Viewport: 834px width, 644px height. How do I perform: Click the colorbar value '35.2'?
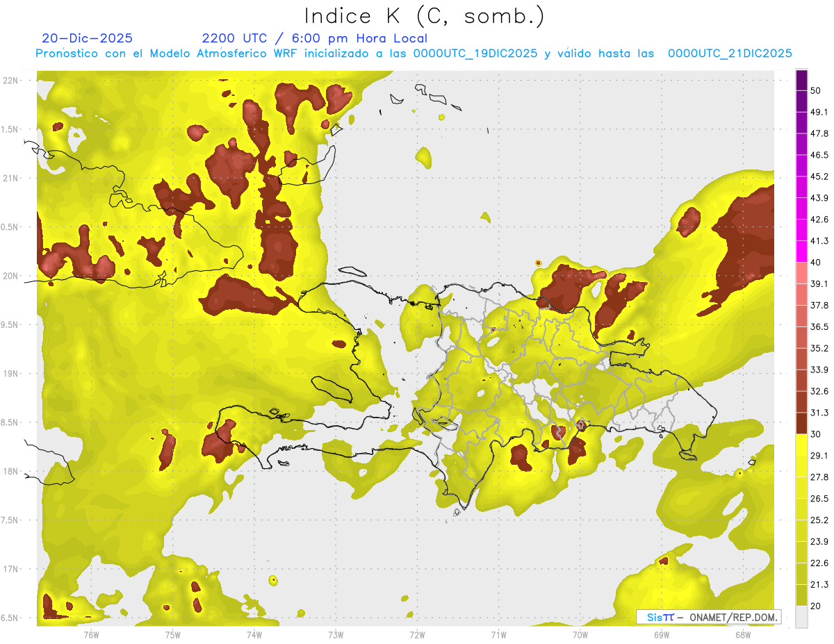coord(819,348)
